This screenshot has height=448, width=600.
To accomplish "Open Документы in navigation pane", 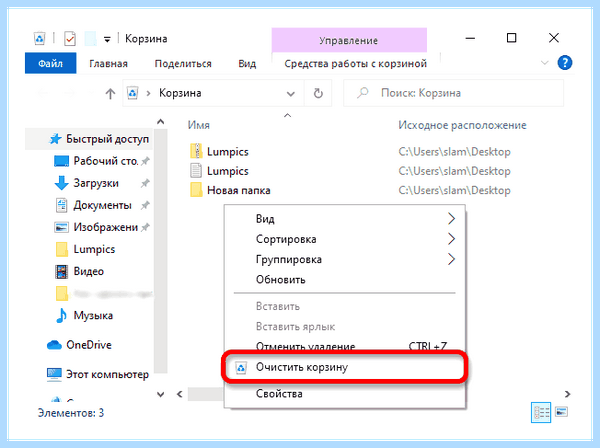I will (x=102, y=205).
